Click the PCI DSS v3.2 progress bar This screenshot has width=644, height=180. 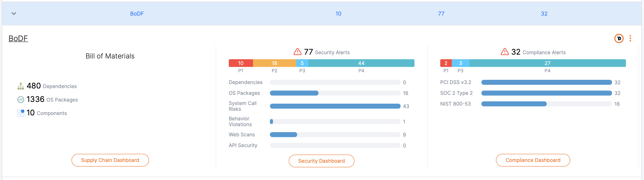tap(547, 82)
